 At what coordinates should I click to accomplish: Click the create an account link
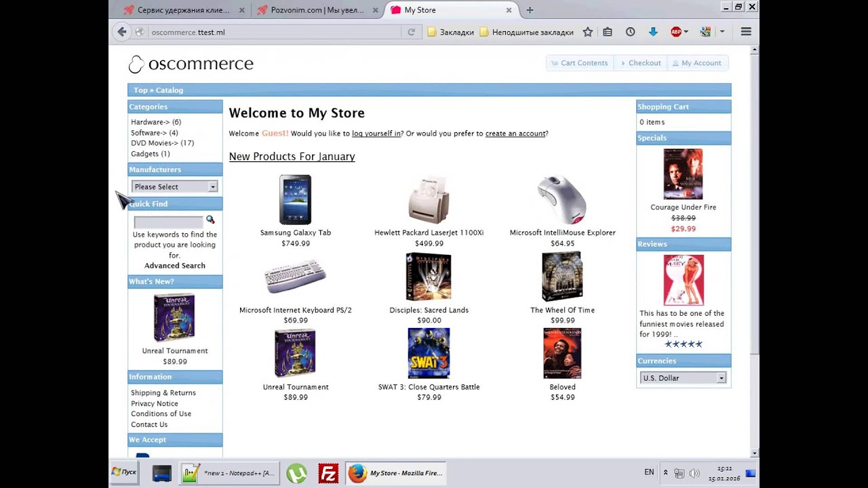pos(515,134)
